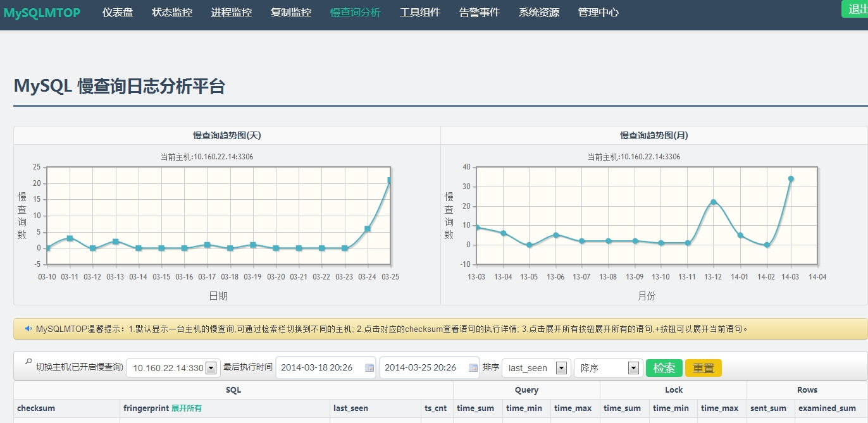Open the 工具组件 menu
The width and height of the screenshot is (868, 423).
tap(420, 12)
